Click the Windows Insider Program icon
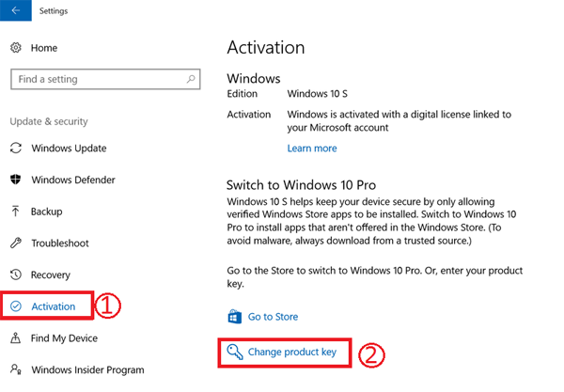Screen dimensions: 564x392 [16, 369]
